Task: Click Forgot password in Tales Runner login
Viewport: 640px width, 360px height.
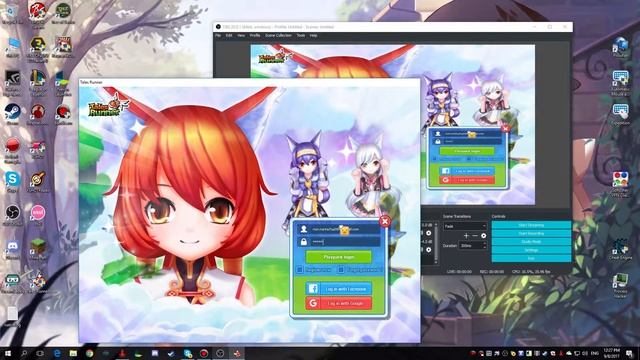Action: [x=360, y=270]
